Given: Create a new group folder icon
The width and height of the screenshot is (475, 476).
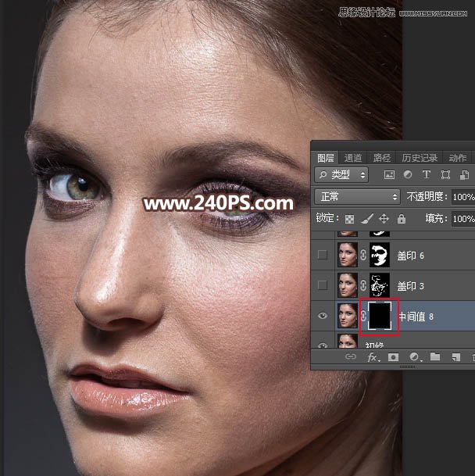Looking at the screenshot, I should pyautogui.click(x=435, y=358).
